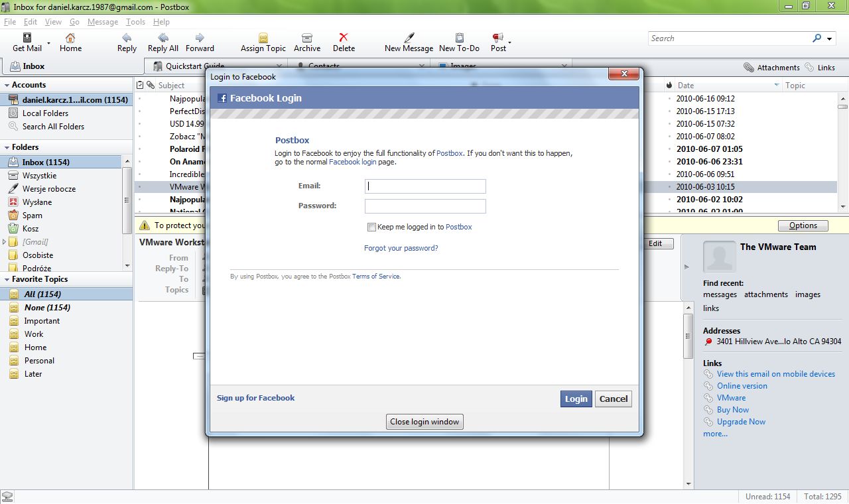This screenshot has height=504, width=849.
Task: Select Local Folders in Accounts
Action: point(45,113)
